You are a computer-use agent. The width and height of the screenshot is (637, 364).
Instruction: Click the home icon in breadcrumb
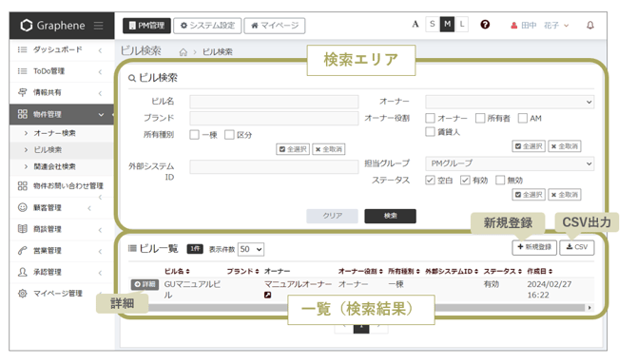pos(183,52)
